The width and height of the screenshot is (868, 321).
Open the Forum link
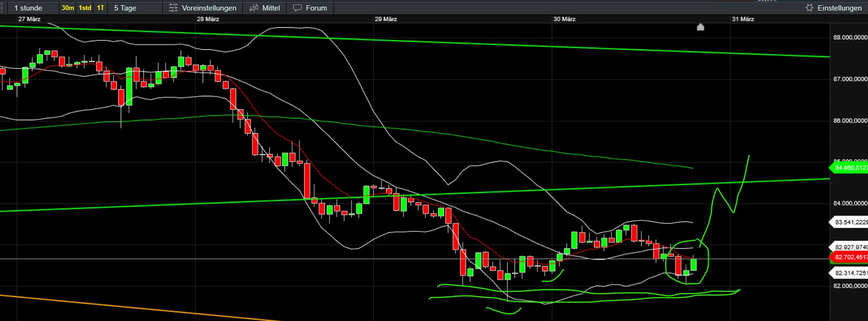(x=310, y=8)
